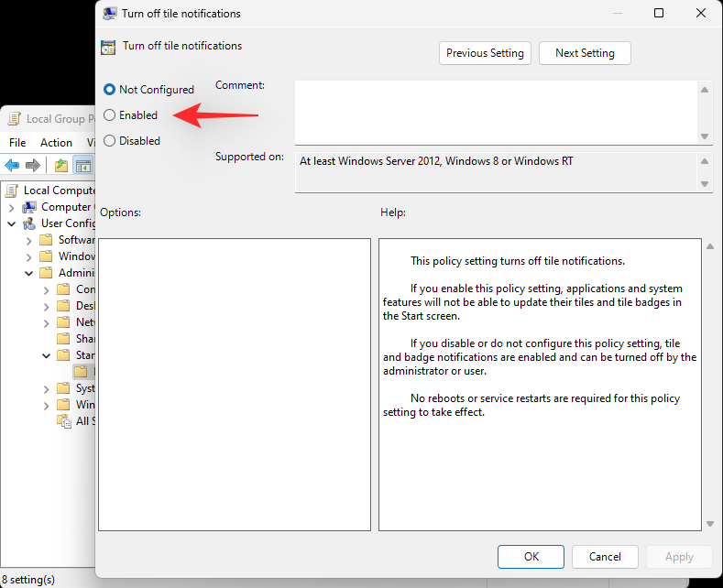
Task: Expand Windows Settings folder
Action: pyautogui.click(x=29, y=257)
